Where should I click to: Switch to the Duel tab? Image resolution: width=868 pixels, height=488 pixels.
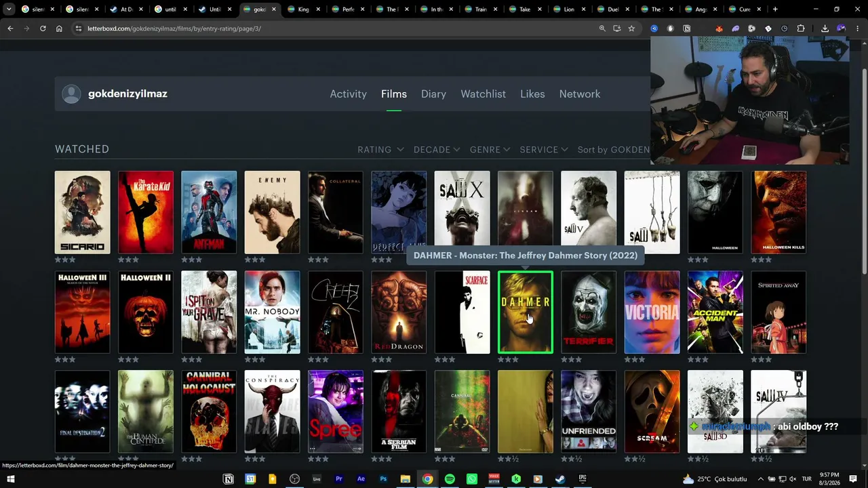(613, 9)
